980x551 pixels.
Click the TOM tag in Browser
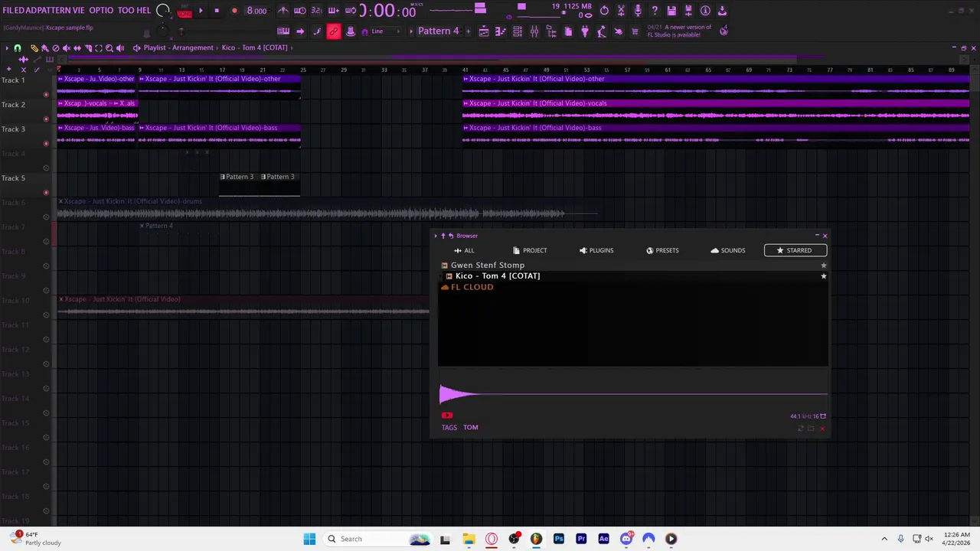[x=470, y=428]
